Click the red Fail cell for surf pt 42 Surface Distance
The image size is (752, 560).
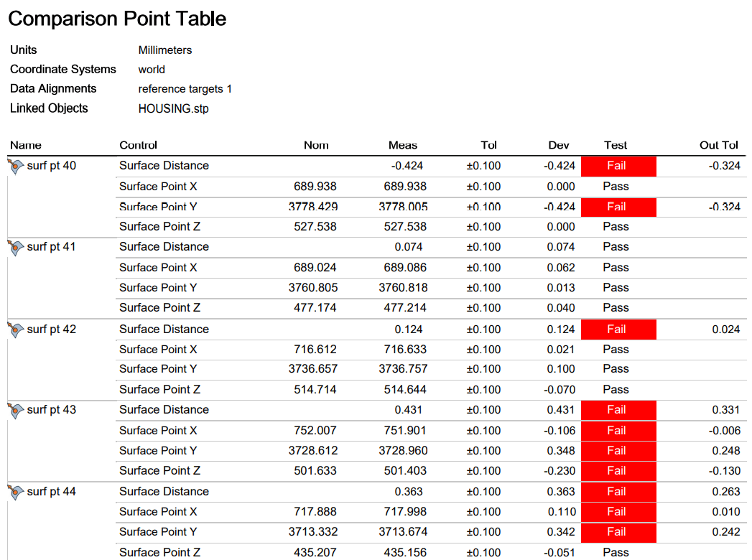[x=618, y=330]
